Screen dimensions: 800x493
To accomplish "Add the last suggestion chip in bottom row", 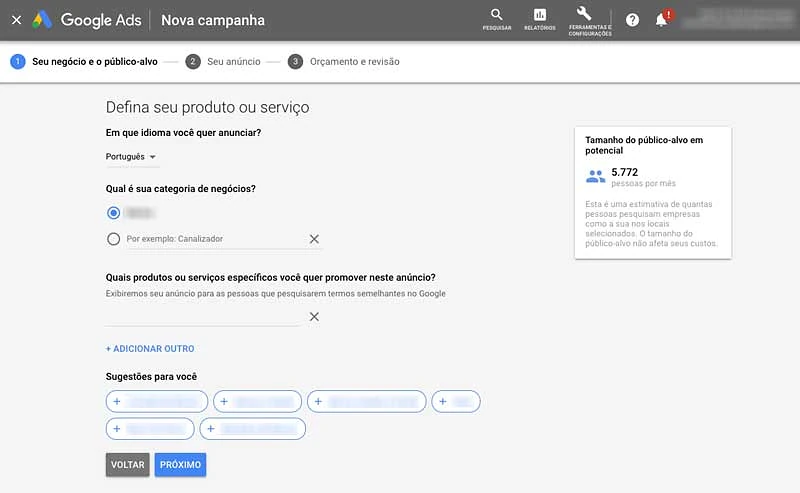I will (253, 429).
